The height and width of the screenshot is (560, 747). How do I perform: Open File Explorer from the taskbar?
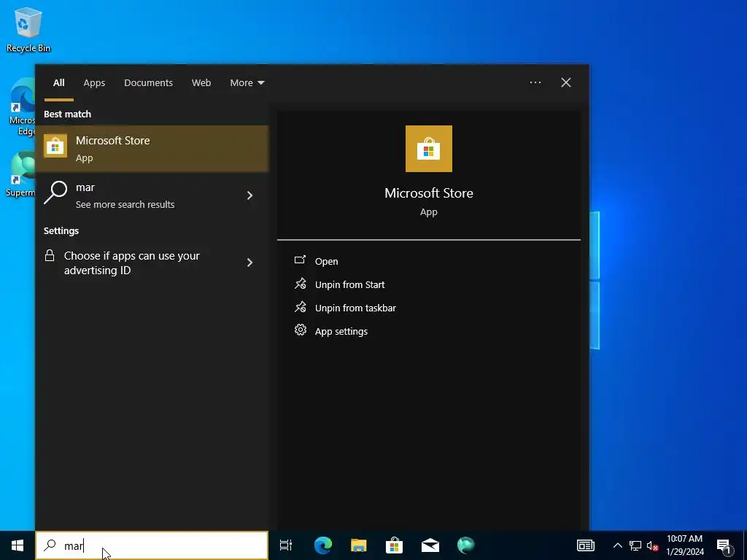[359, 545]
